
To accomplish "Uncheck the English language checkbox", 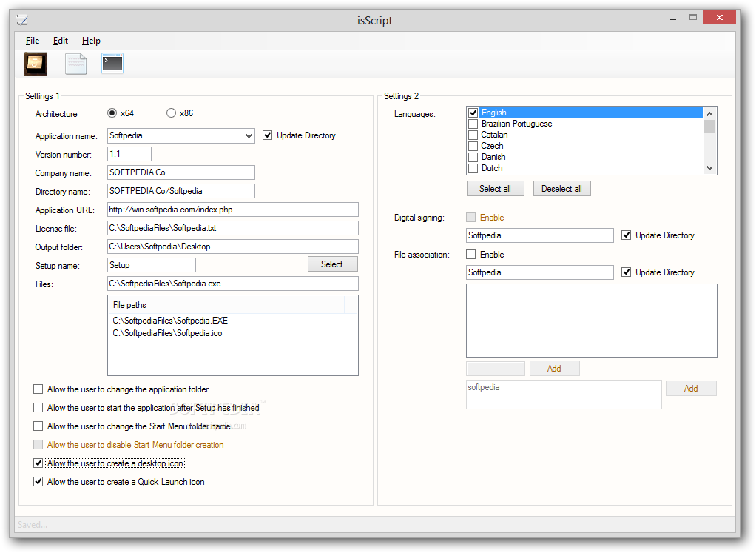I will tap(473, 113).
